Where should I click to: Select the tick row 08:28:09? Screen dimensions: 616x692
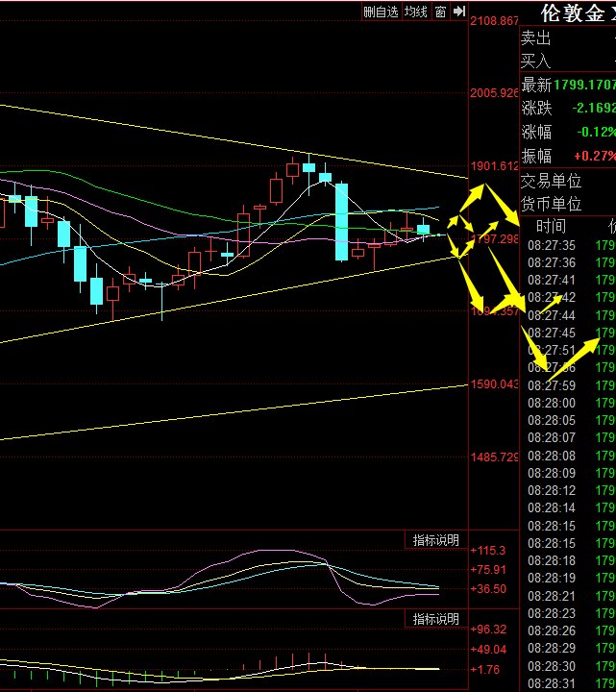click(x=568, y=473)
